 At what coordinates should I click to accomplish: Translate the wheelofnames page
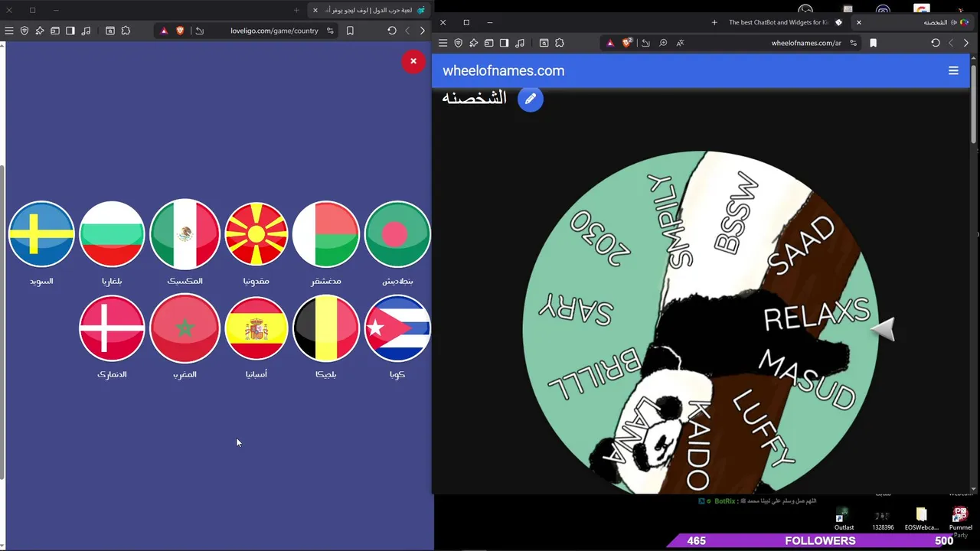680,43
